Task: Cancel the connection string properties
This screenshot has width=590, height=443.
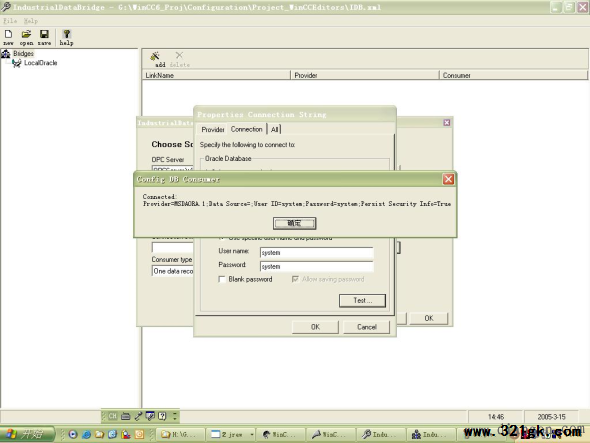Action: pyautogui.click(x=366, y=327)
